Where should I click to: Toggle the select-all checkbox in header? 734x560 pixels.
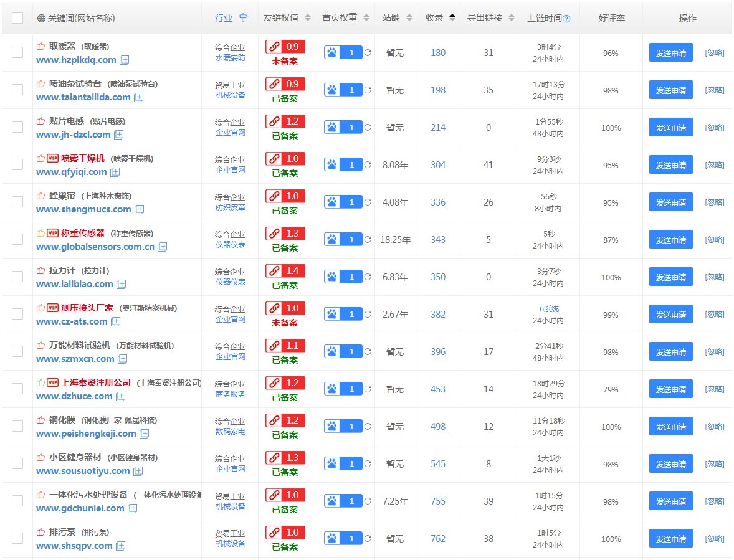pyautogui.click(x=17, y=18)
